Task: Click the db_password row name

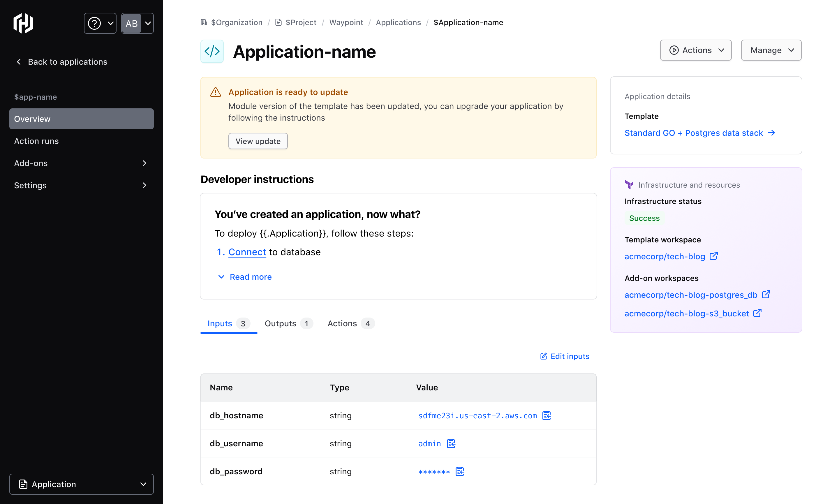Action: click(236, 471)
